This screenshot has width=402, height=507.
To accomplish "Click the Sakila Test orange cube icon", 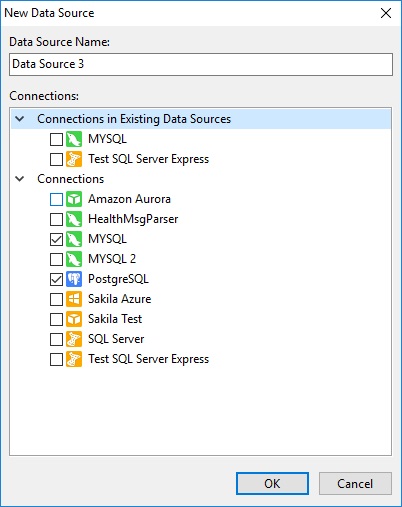I will (74, 319).
